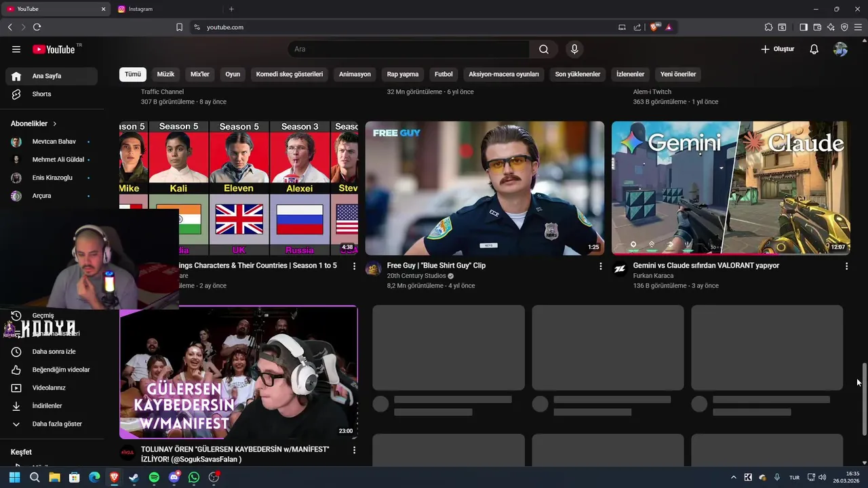This screenshot has width=868, height=488.
Task: Click youtube.com address bar
Action: tap(407, 27)
